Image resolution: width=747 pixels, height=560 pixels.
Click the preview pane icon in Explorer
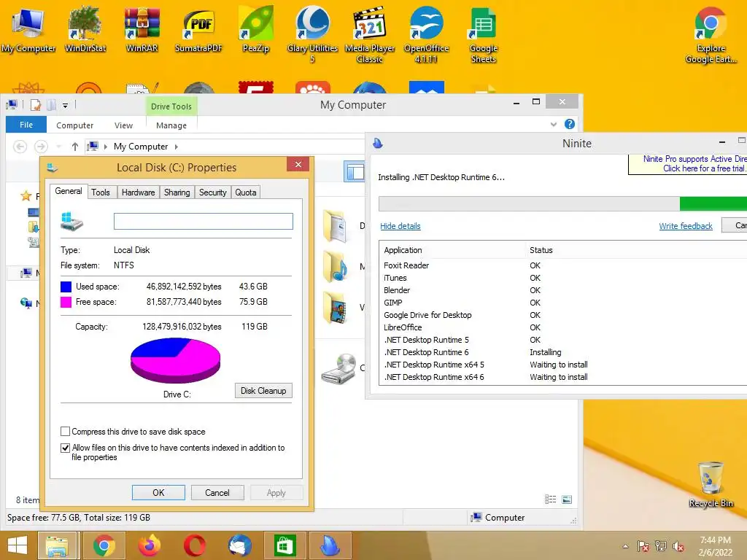pos(355,172)
